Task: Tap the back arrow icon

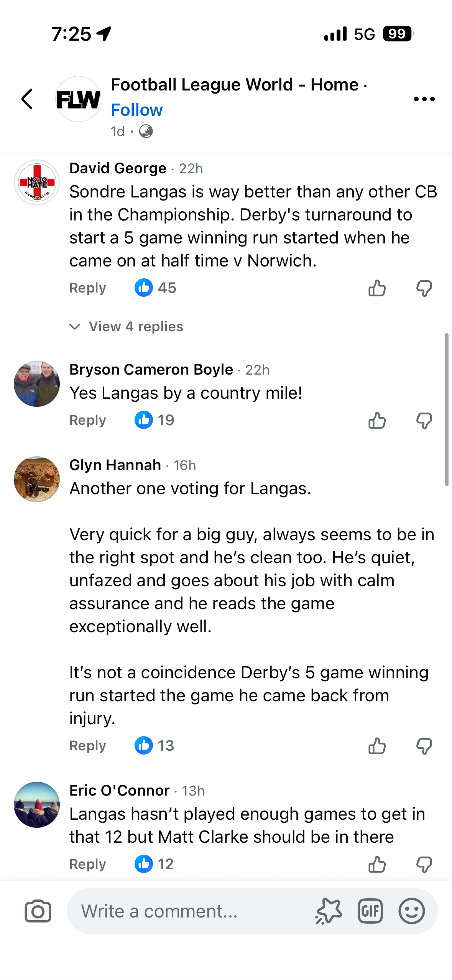Action: click(x=27, y=99)
